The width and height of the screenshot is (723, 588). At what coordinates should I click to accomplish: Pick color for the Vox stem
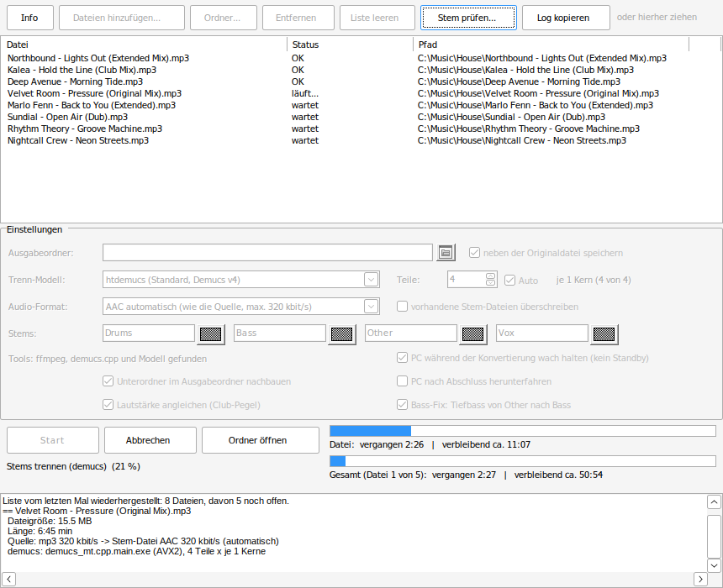(604, 334)
